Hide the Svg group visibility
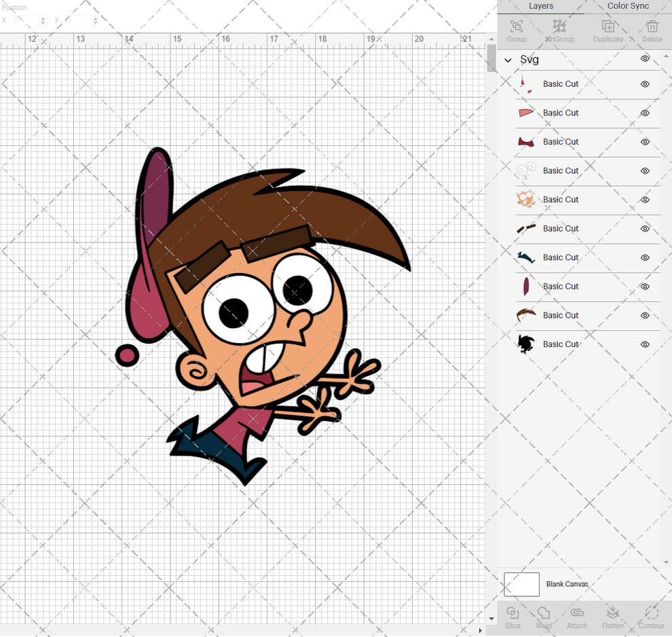This screenshot has width=672, height=637. pyautogui.click(x=645, y=59)
